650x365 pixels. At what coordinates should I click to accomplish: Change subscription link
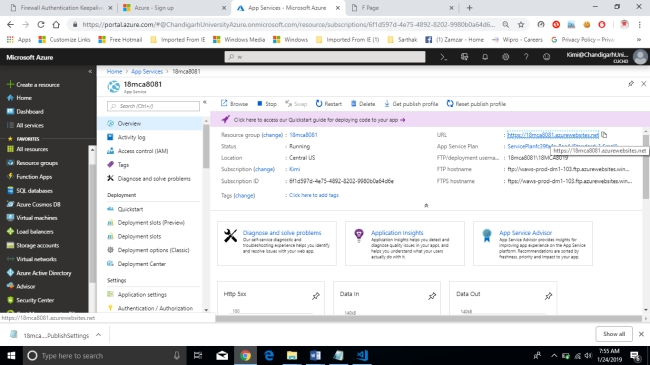264,169
